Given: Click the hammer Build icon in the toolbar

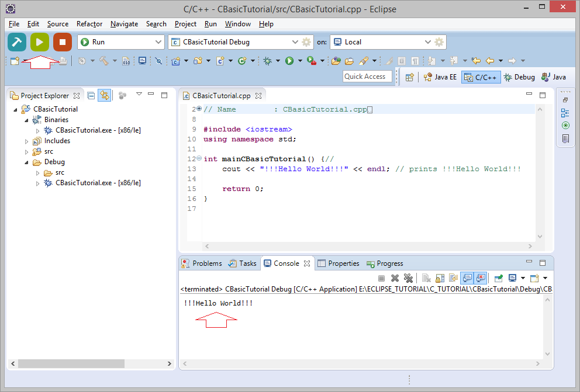Looking at the screenshot, I should tap(104, 61).
